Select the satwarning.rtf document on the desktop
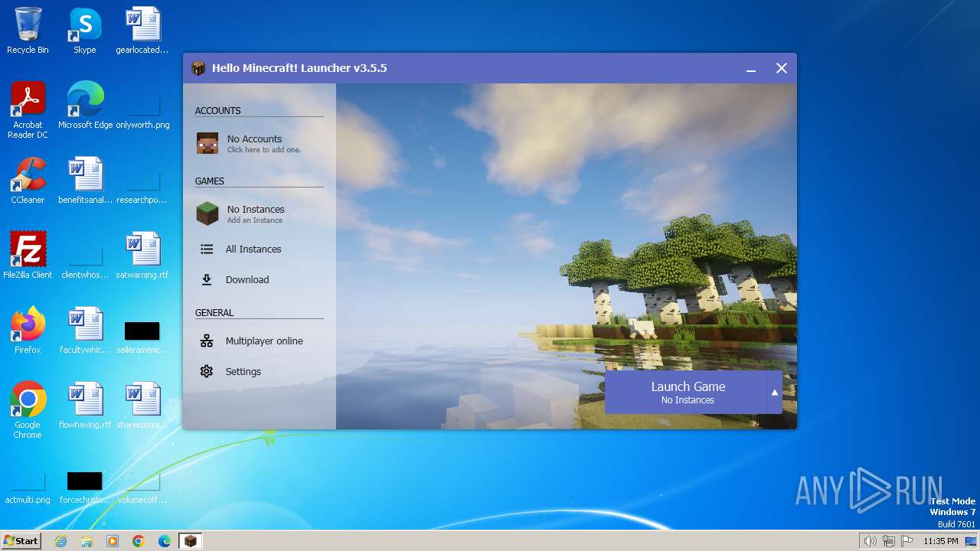This screenshot has height=551, width=980. point(142,256)
